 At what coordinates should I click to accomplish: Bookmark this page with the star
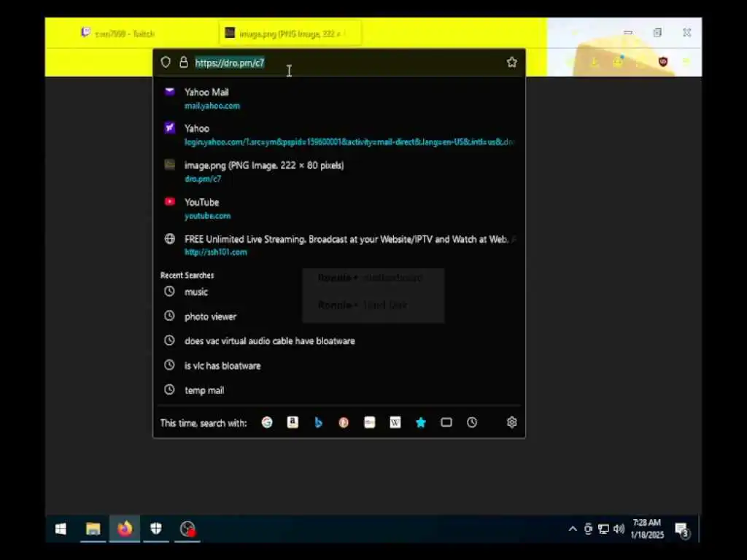coord(511,63)
